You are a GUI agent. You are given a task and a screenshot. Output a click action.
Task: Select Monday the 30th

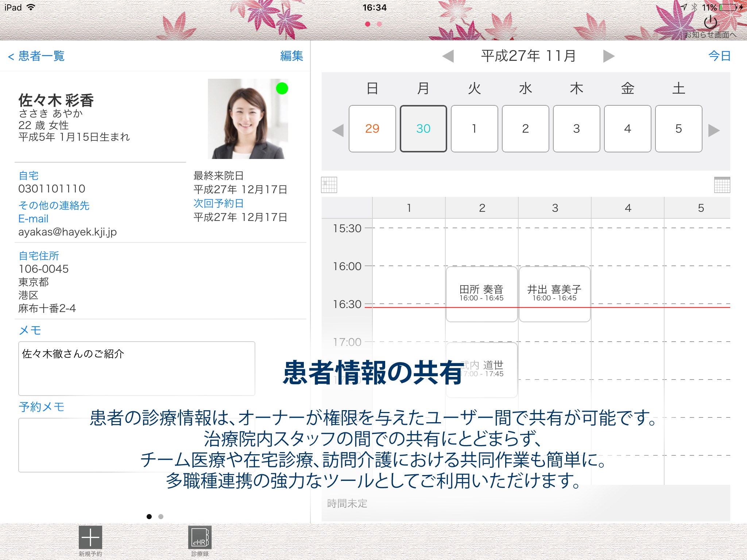tap(423, 129)
